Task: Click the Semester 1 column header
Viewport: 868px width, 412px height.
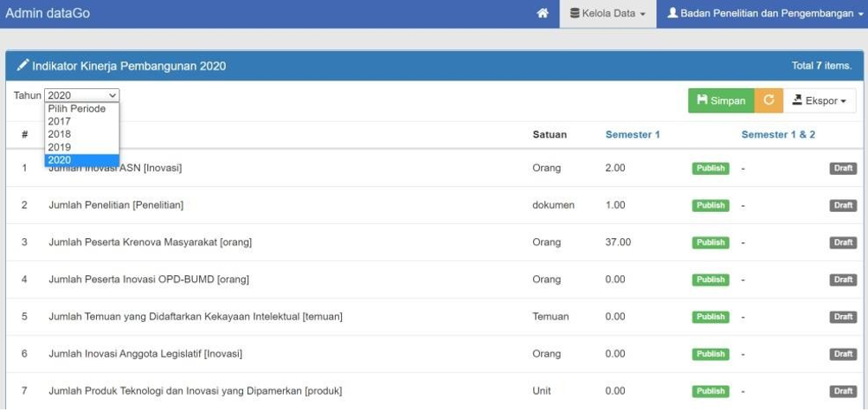Action: point(633,134)
